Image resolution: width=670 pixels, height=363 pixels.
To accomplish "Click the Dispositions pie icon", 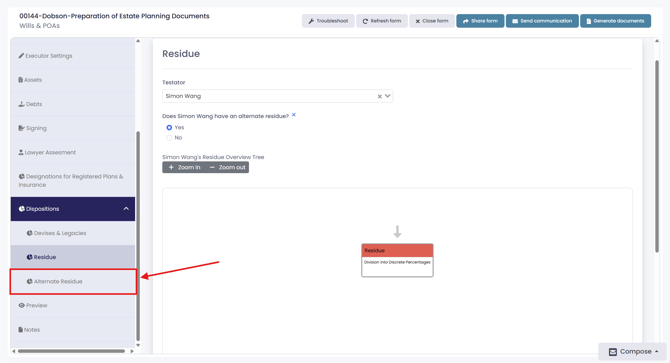I will (x=21, y=209).
